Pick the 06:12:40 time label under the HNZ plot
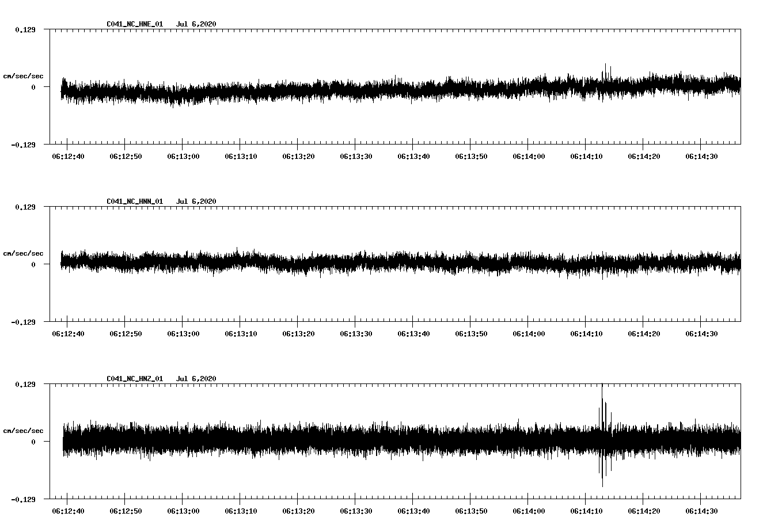Viewport: 782px width, 532px height. 68,511
